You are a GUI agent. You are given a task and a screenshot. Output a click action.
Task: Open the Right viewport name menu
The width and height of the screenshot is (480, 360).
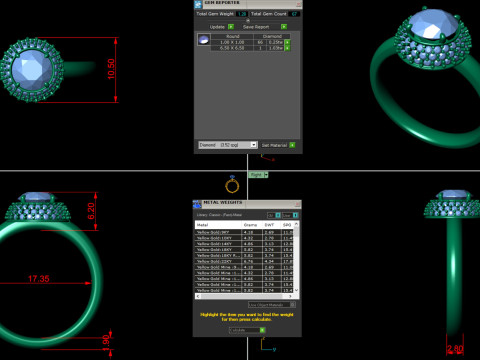click(x=256, y=175)
